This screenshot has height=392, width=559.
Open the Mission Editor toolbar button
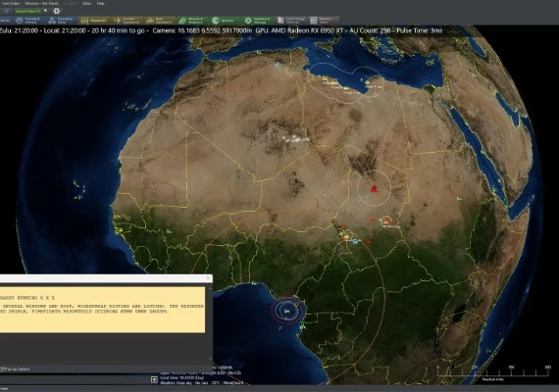pyautogui.click(x=323, y=21)
